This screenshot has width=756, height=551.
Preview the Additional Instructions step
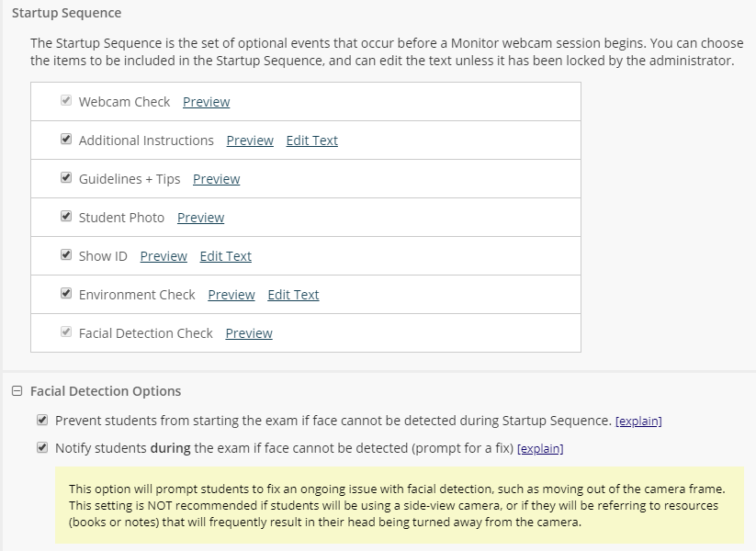[250, 141]
